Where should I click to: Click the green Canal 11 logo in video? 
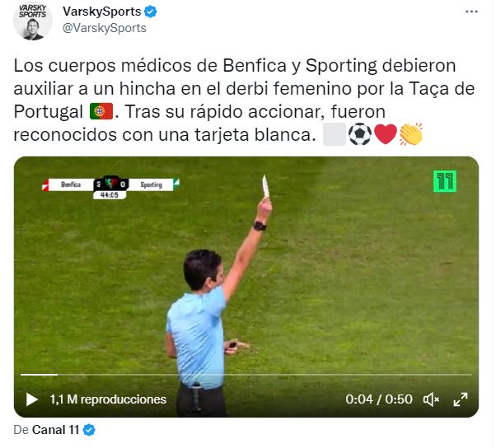tap(445, 181)
